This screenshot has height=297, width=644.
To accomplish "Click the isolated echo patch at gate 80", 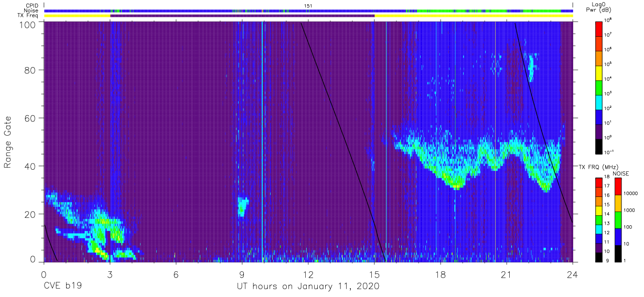I will [x=531, y=68].
